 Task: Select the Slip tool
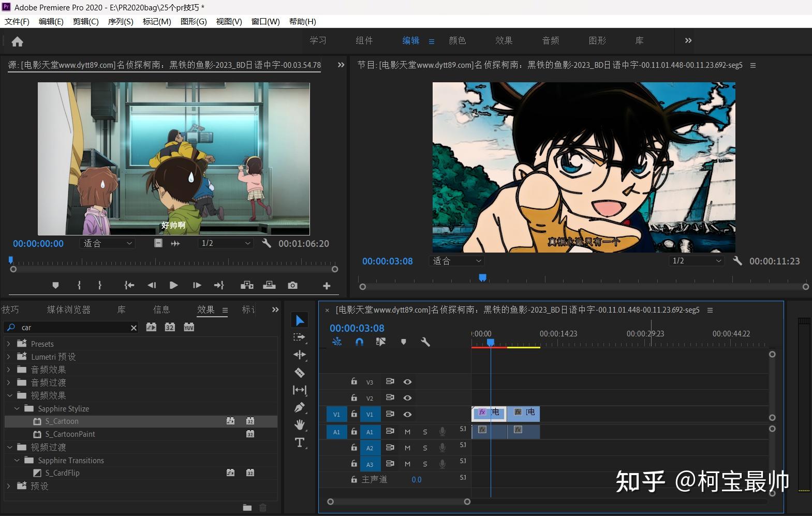point(300,390)
